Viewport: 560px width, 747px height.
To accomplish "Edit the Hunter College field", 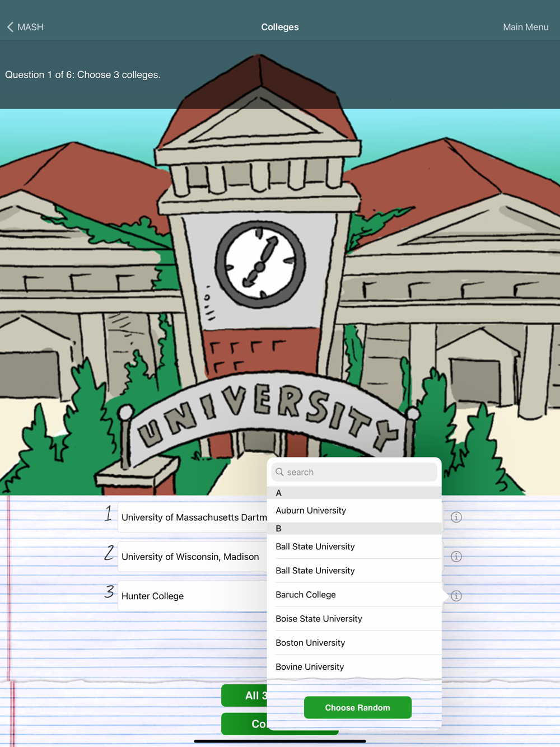I will click(192, 596).
